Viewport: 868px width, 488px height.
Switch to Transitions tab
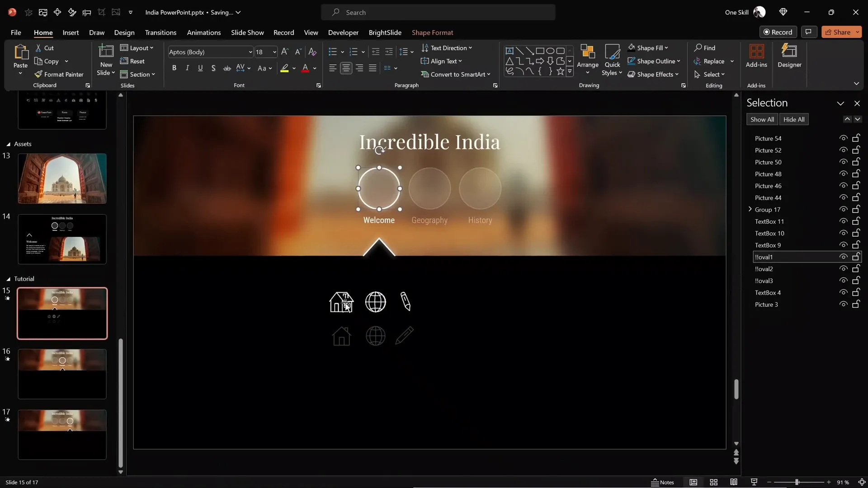160,33
